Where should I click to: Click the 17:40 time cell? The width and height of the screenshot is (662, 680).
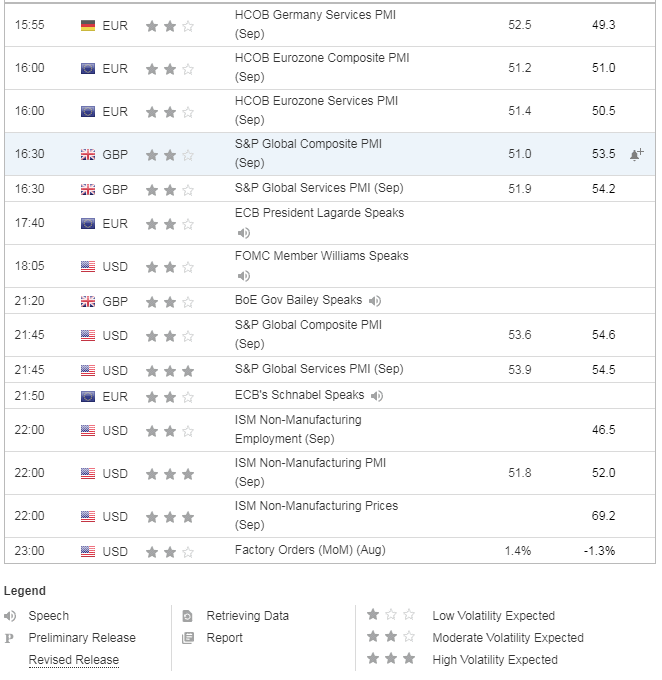pos(29,223)
